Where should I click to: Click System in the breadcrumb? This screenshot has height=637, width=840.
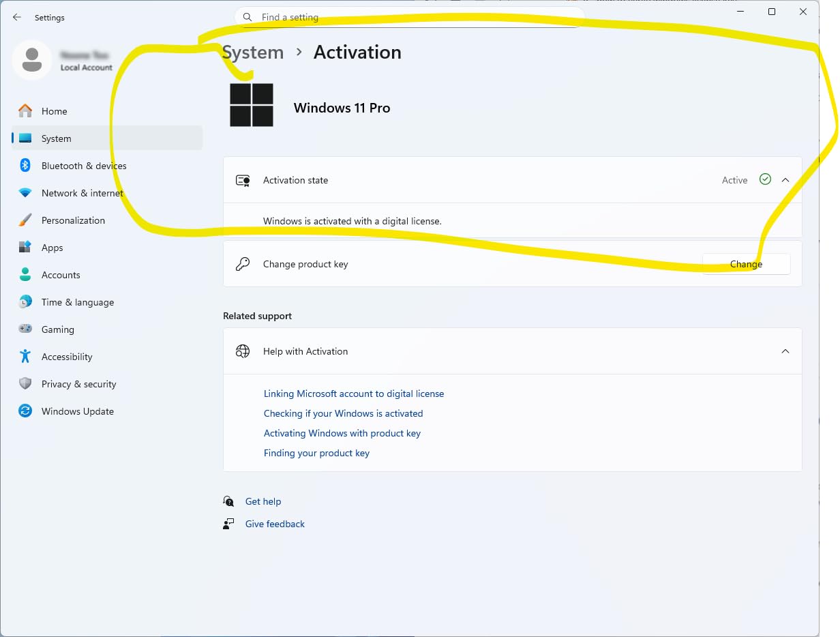pos(253,53)
